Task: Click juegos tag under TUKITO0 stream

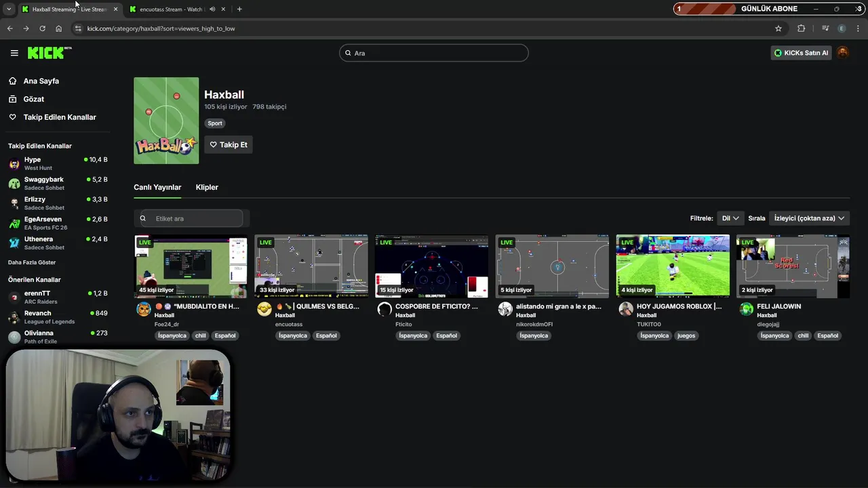Action: pos(686,335)
